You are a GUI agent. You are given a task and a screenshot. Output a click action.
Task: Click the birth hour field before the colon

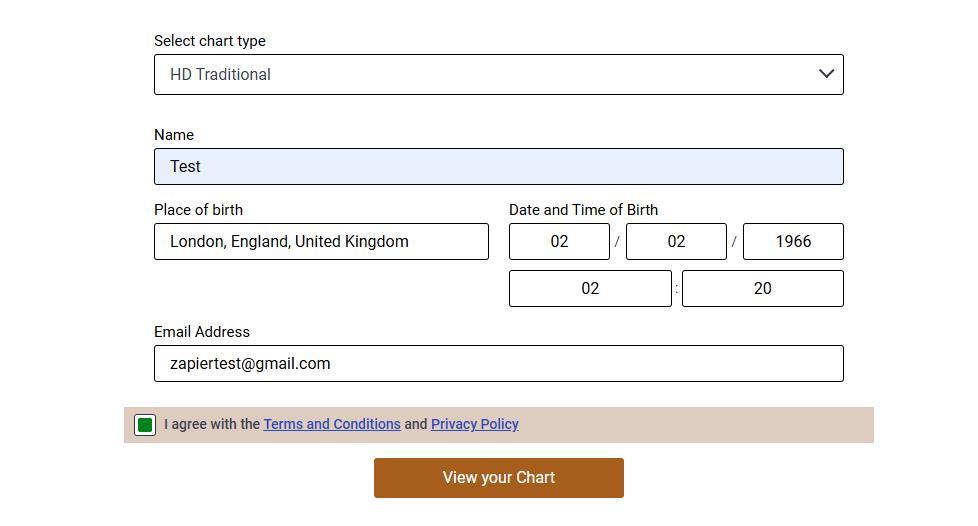(590, 289)
